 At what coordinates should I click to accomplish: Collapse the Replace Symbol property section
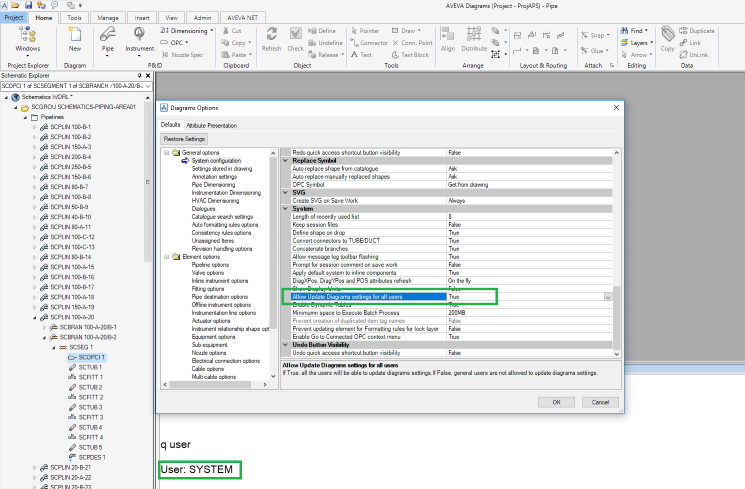point(285,160)
